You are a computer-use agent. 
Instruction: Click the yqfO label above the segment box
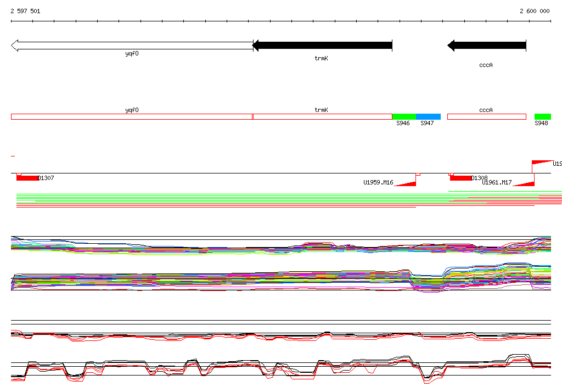click(x=132, y=110)
